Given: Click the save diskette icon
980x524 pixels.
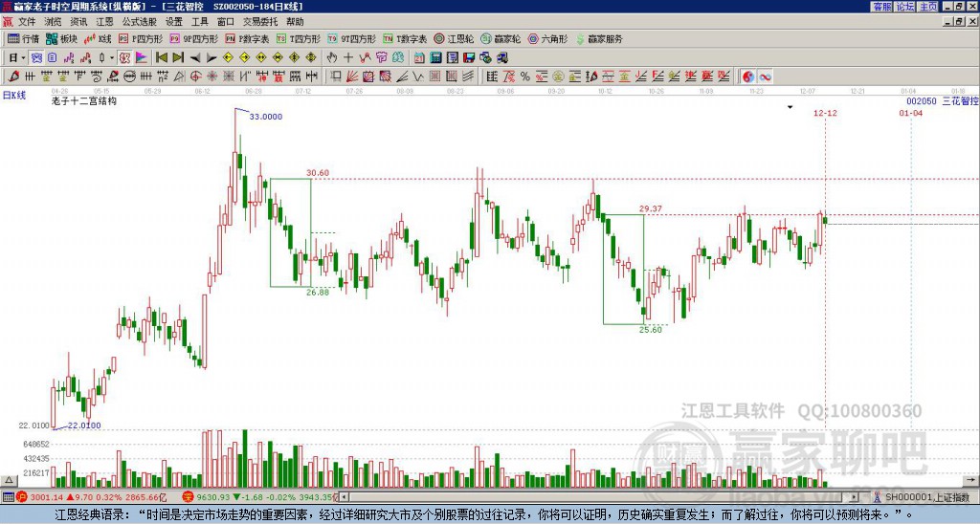Looking at the screenshot, I should point(469,58).
